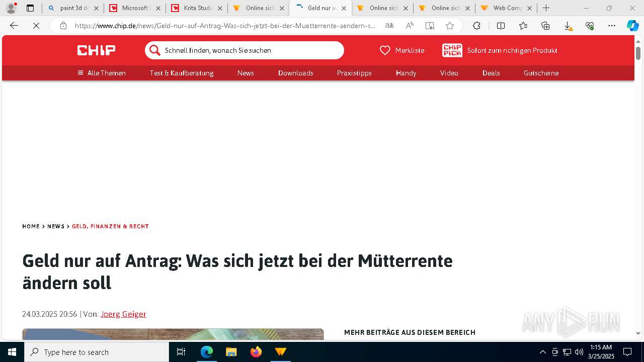Open Geld, Finanzen & Recht breadcrumb
Image resolution: width=644 pixels, height=362 pixels.
110,226
